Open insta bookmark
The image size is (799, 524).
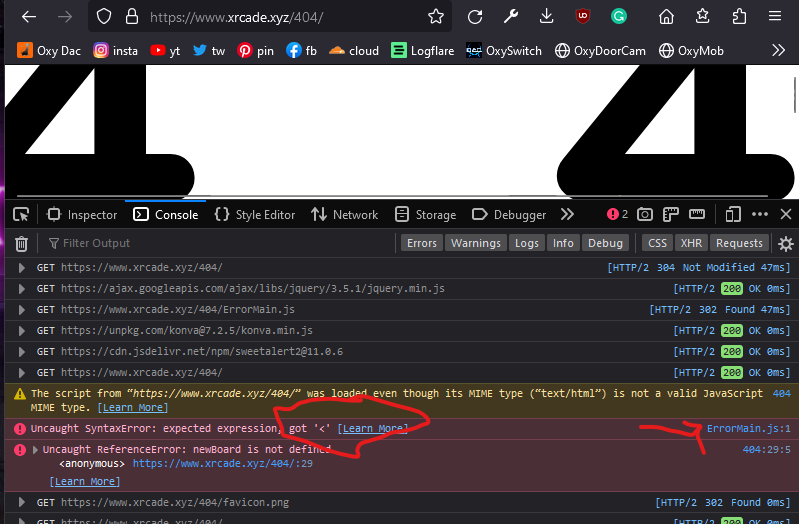pos(116,50)
